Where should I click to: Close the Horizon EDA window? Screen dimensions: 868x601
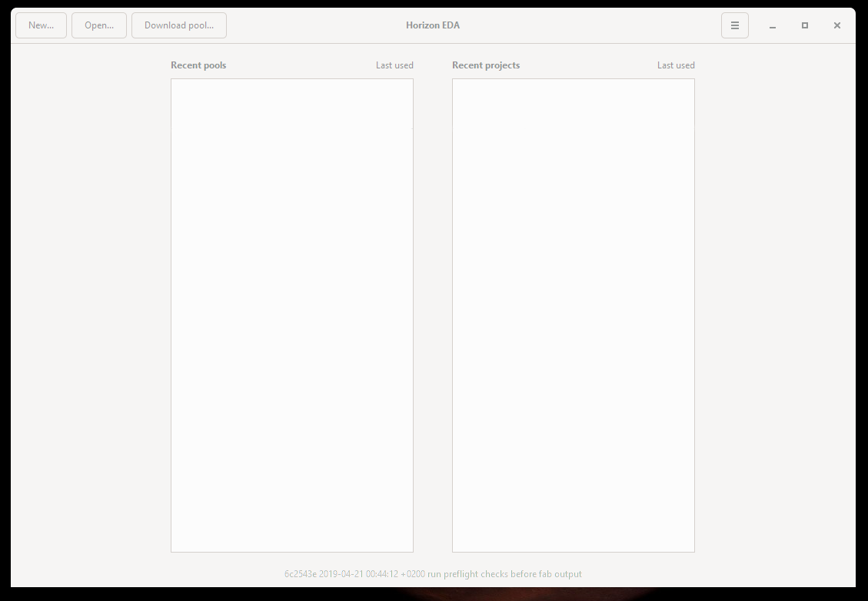coord(837,25)
